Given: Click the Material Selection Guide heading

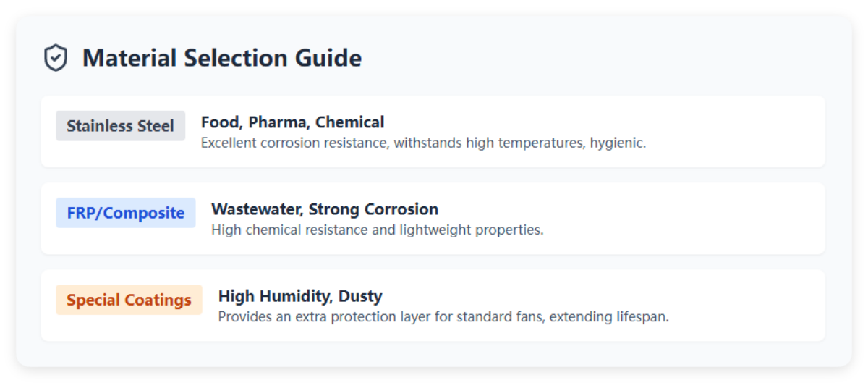Looking at the screenshot, I should click(x=221, y=58).
